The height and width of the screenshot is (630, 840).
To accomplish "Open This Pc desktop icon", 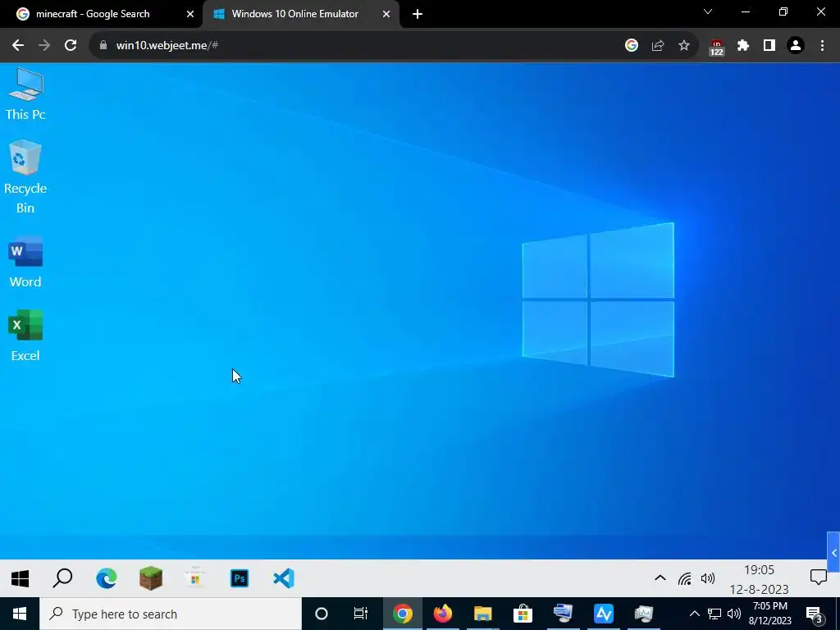I will tap(25, 94).
